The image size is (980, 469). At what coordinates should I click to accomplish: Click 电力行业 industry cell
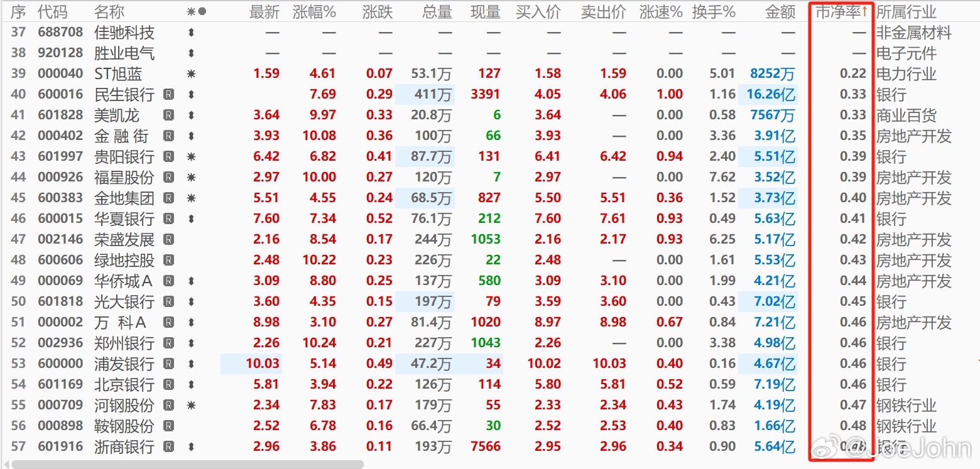[x=906, y=74]
